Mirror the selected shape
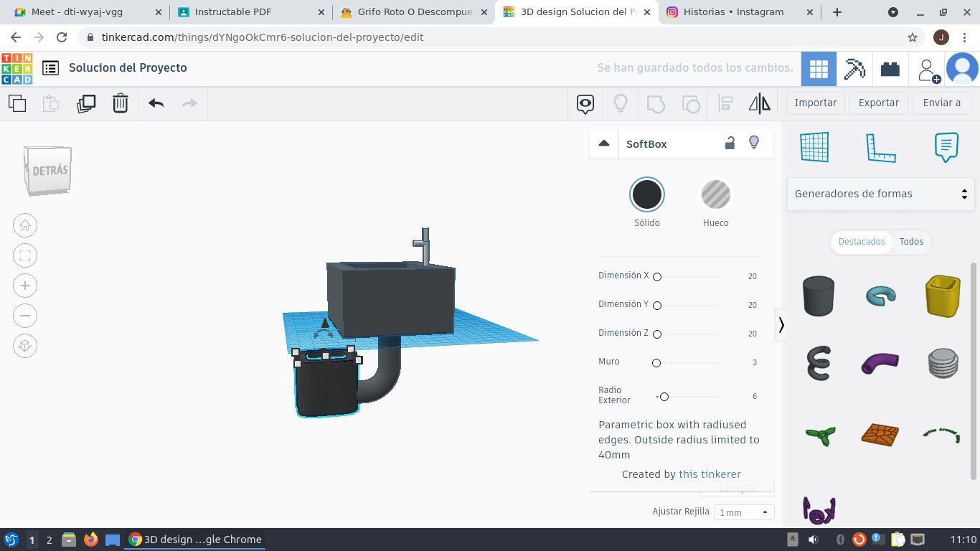This screenshot has width=980, height=551. point(760,103)
